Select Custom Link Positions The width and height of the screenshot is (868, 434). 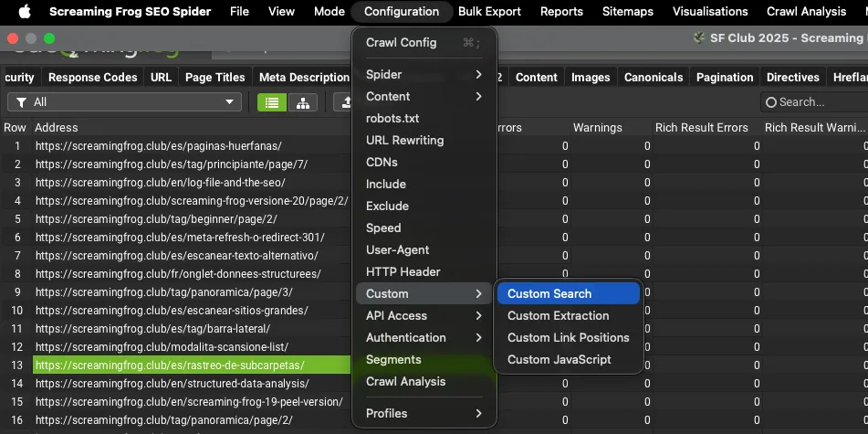click(569, 337)
